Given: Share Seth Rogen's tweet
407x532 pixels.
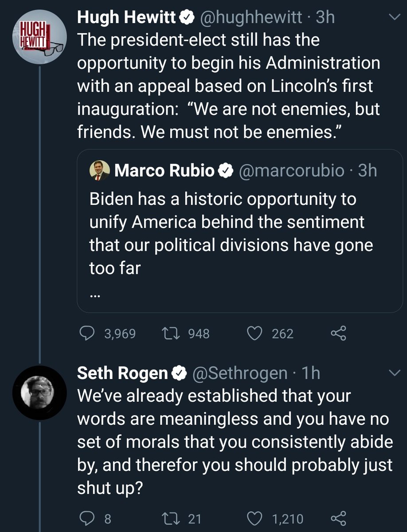Looking at the screenshot, I should click(x=338, y=518).
